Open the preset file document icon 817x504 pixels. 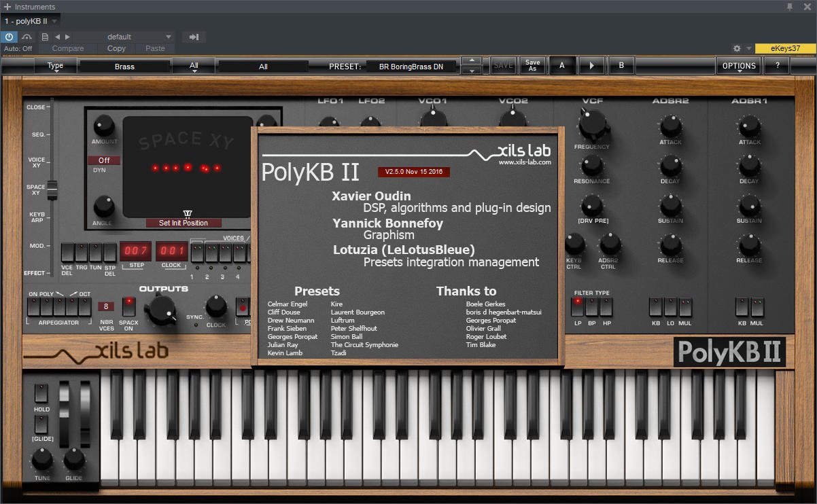[x=45, y=37]
